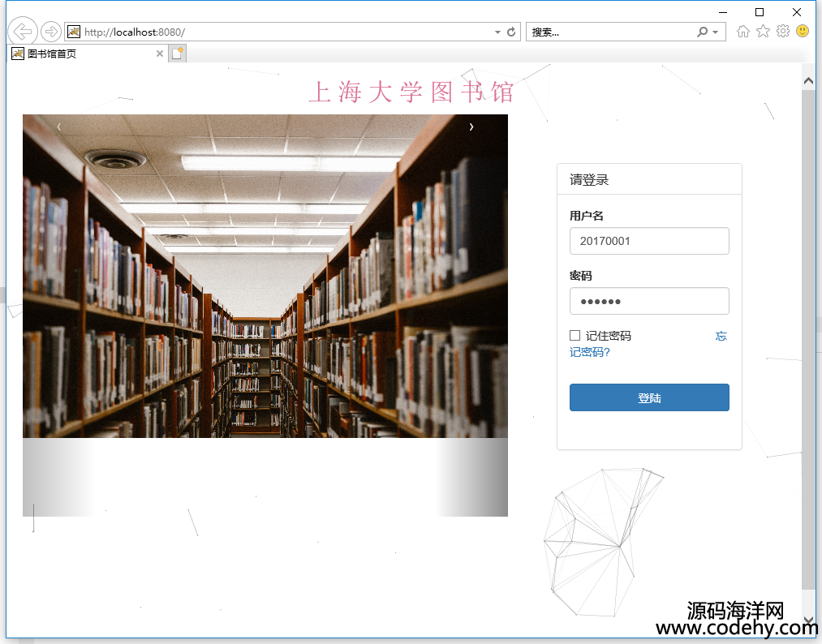Minimize the browser window
The width and height of the screenshot is (822, 644).
click(723, 12)
